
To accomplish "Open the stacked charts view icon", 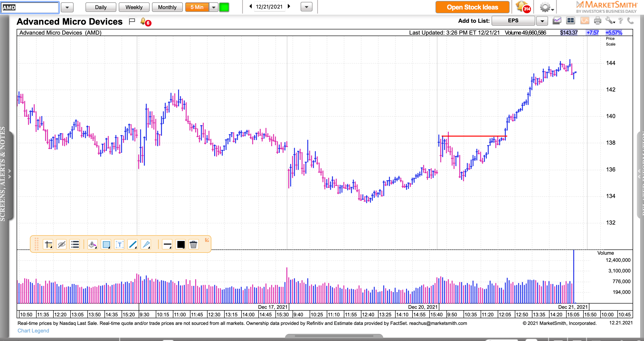I will [557, 21].
